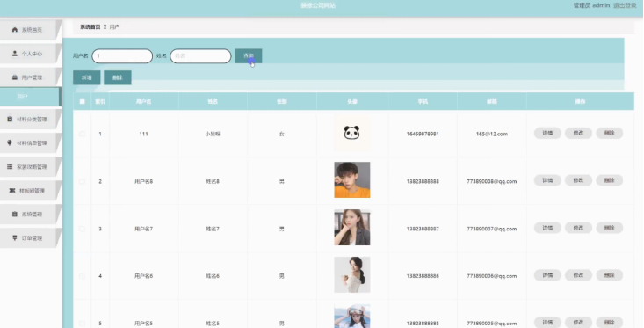This screenshot has width=644, height=328.
Task: Click 删除 in the 用户名8 row
Action: pos(610,180)
